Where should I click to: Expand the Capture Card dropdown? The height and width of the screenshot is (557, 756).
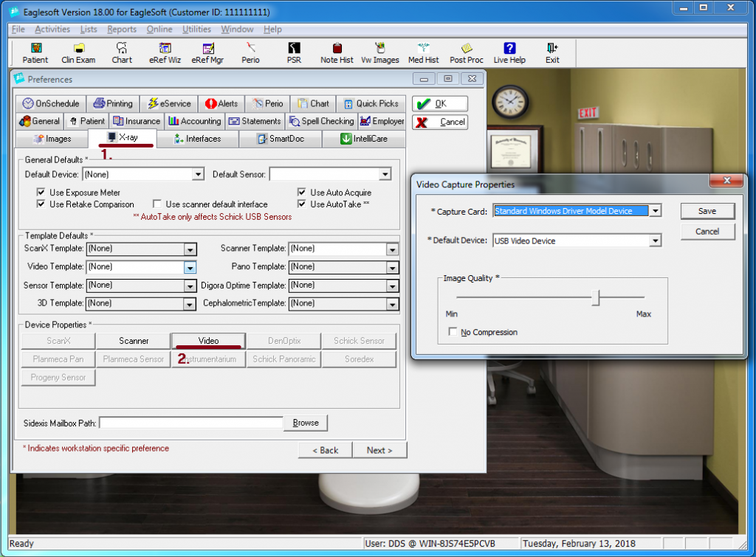tap(655, 211)
